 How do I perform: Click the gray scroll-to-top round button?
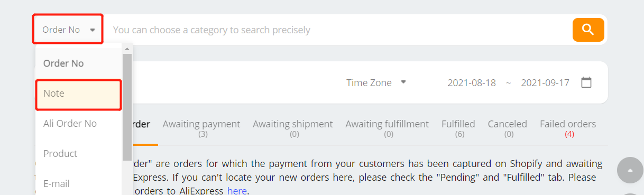point(630,170)
